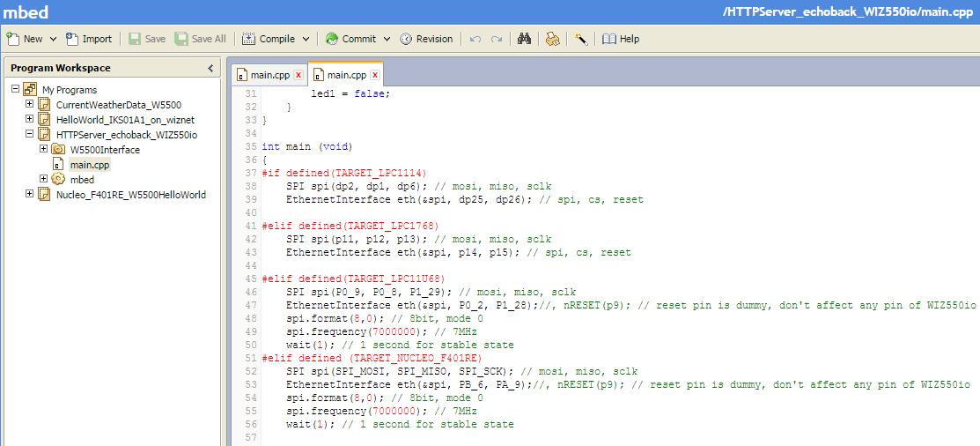The width and height of the screenshot is (980, 446).
Task: Click the Commit button
Action: (350, 39)
